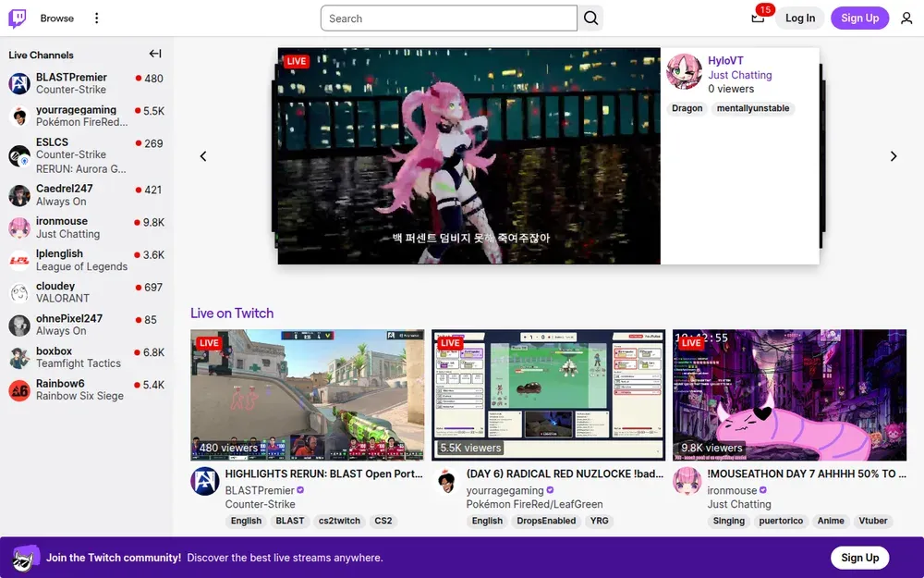Click Sign Up in the bottom banner
The height and width of the screenshot is (578, 924).
(x=859, y=558)
